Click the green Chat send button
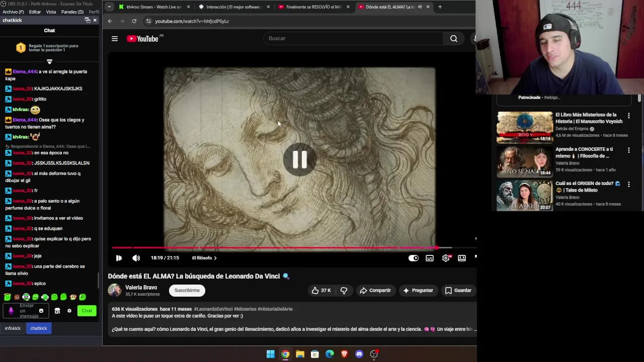Image resolution: width=644 pixels, height=362 pixels. 87,311
